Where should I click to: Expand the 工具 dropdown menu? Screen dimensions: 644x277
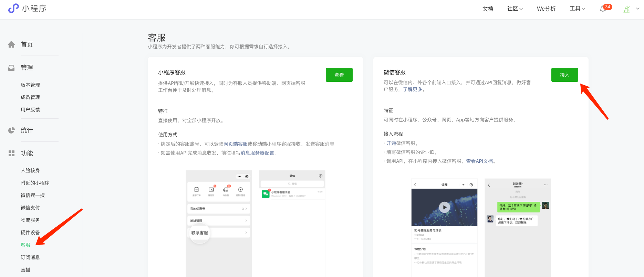(577, 9)
